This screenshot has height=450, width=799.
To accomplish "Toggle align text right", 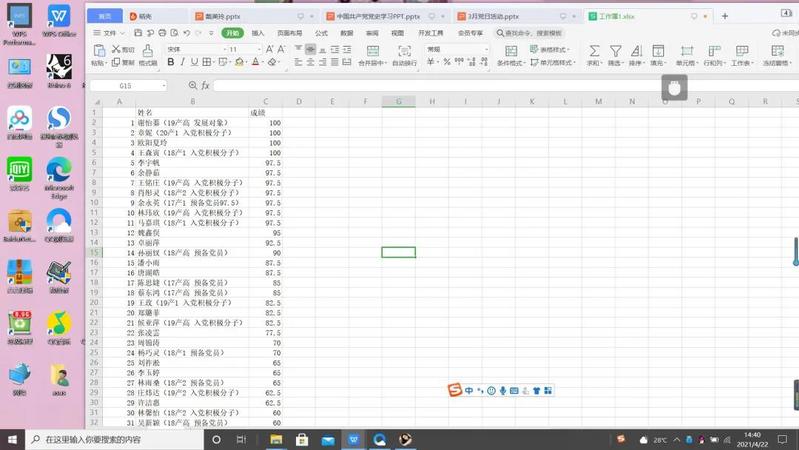I will (x=322, y=62).
